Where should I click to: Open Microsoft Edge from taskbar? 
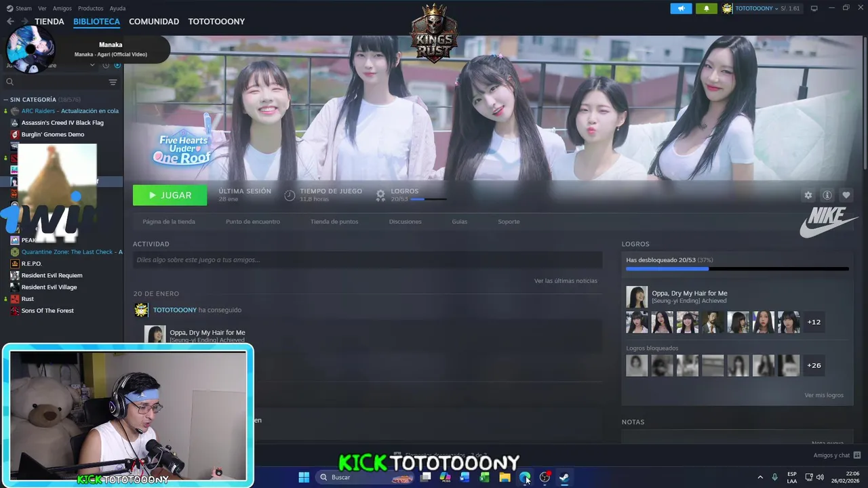[524, 477]
